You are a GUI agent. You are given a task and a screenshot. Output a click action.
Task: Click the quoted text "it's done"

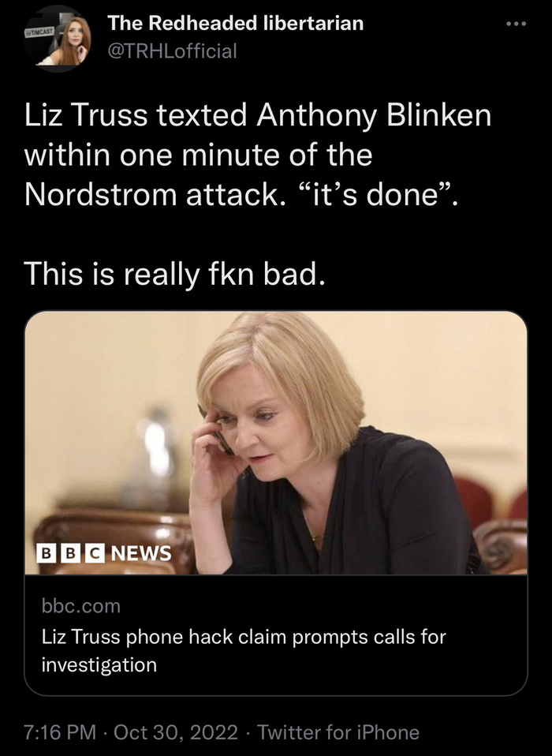(367, 195)
